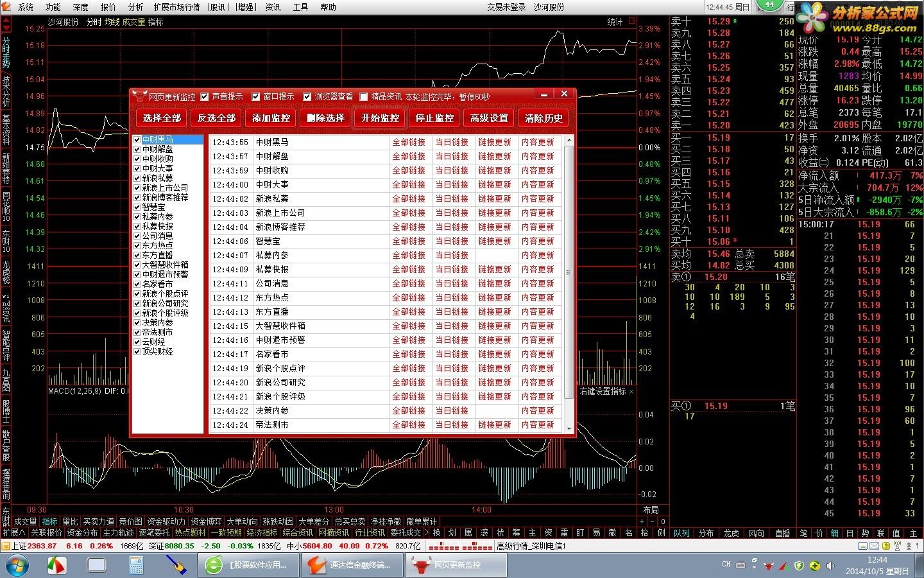Close the 右键设置指标 hint with its x
The width and height of the screenshot is (924, 578).
pos(631,391)
